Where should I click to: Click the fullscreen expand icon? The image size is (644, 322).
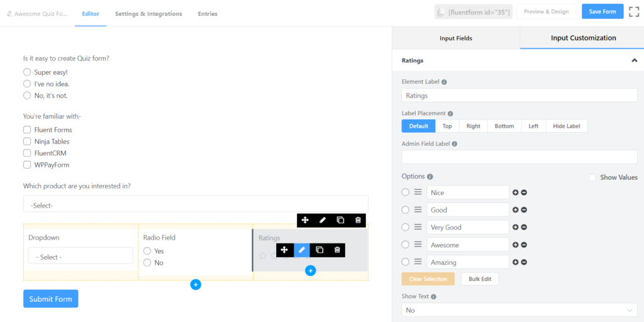[634, 11]
